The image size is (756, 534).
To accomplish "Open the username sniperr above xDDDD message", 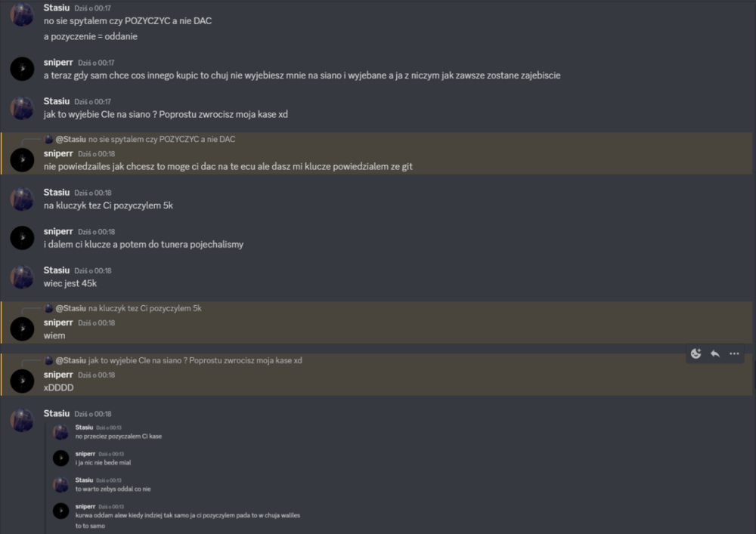I will pos(58,375).
